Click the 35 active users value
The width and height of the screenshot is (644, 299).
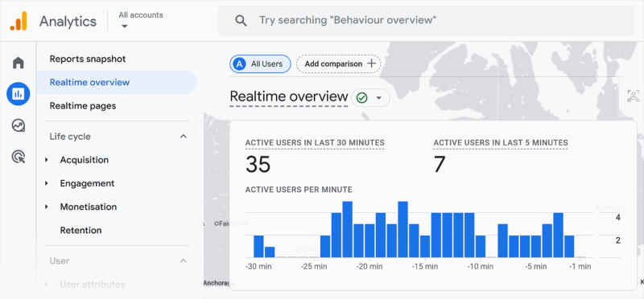tap(258, 165)
